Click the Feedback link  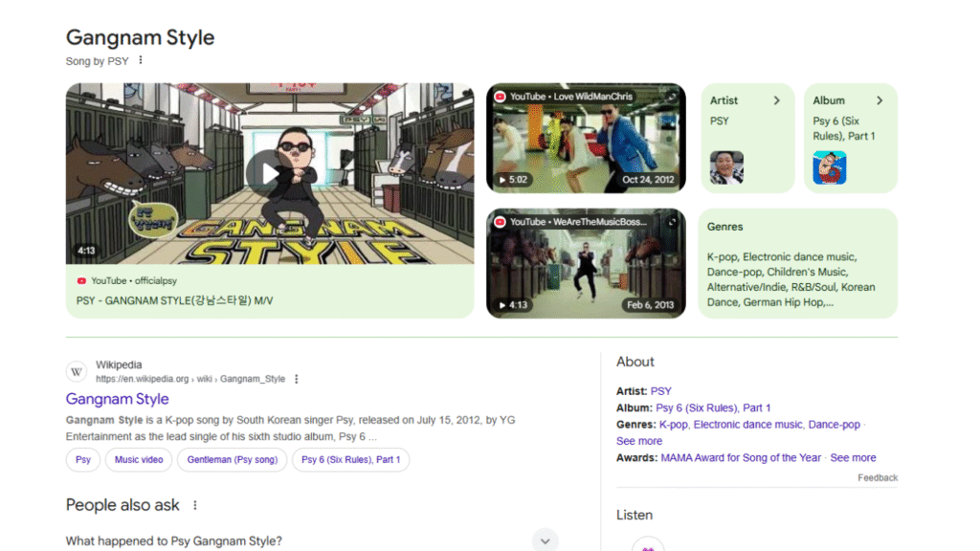coord(878,478)
